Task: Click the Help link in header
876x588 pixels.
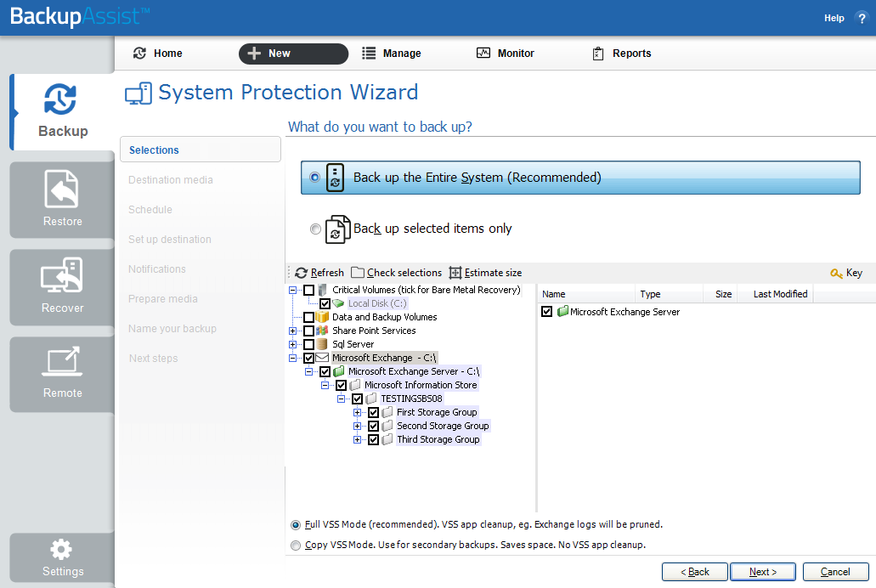Action: (834, 18)
